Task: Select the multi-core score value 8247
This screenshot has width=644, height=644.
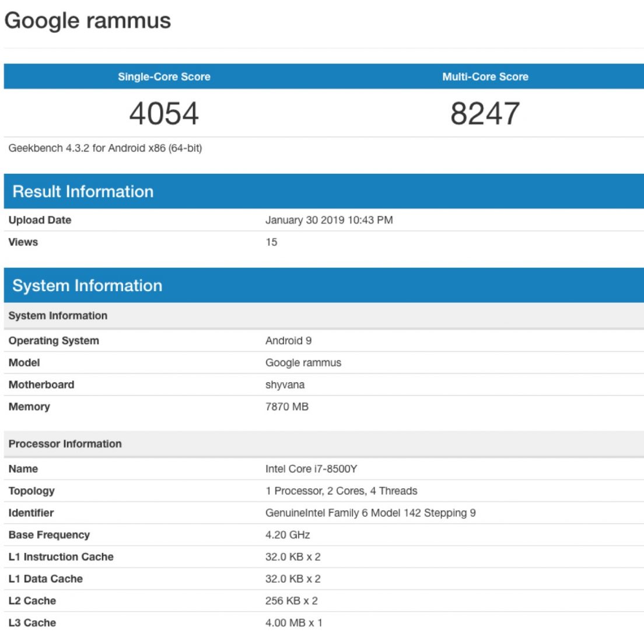Action: point(485,113)
